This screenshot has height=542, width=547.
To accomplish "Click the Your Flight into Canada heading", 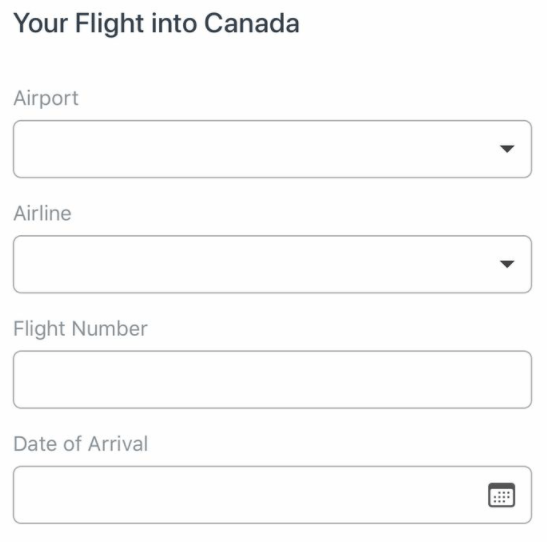I will 157,24.
